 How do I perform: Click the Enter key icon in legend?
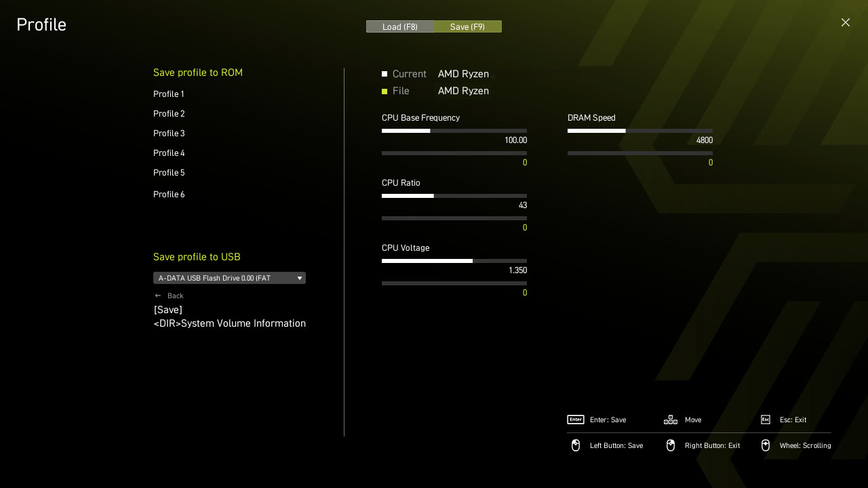(x=575, y=420)
